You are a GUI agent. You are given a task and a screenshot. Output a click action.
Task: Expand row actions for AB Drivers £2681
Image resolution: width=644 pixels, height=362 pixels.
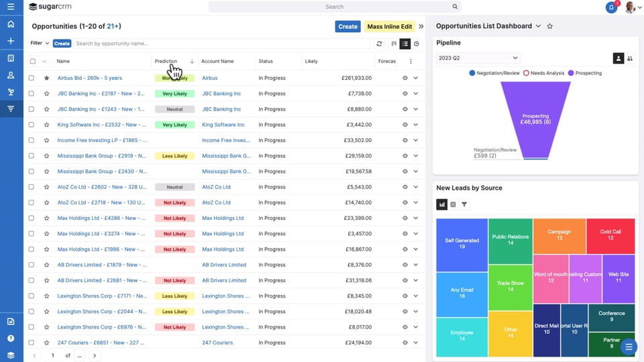tap(416, 280)
